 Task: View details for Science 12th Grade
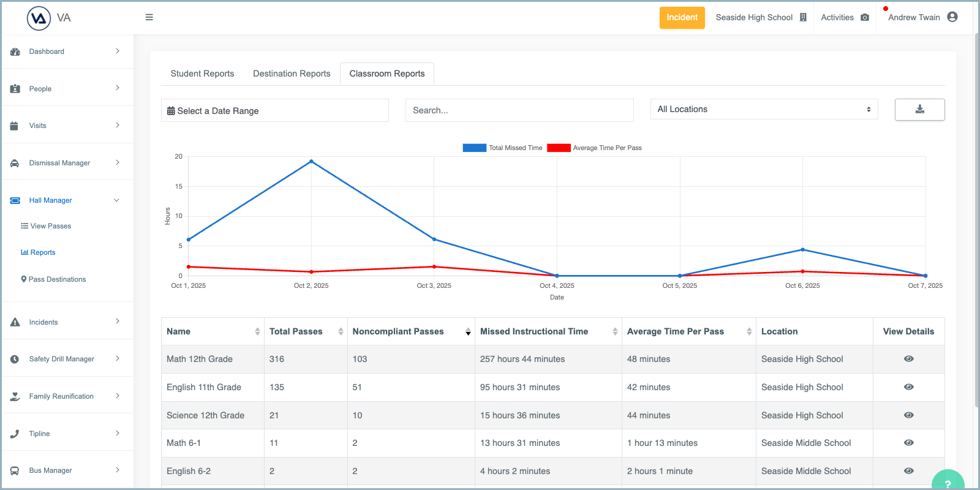click(909, 415)
